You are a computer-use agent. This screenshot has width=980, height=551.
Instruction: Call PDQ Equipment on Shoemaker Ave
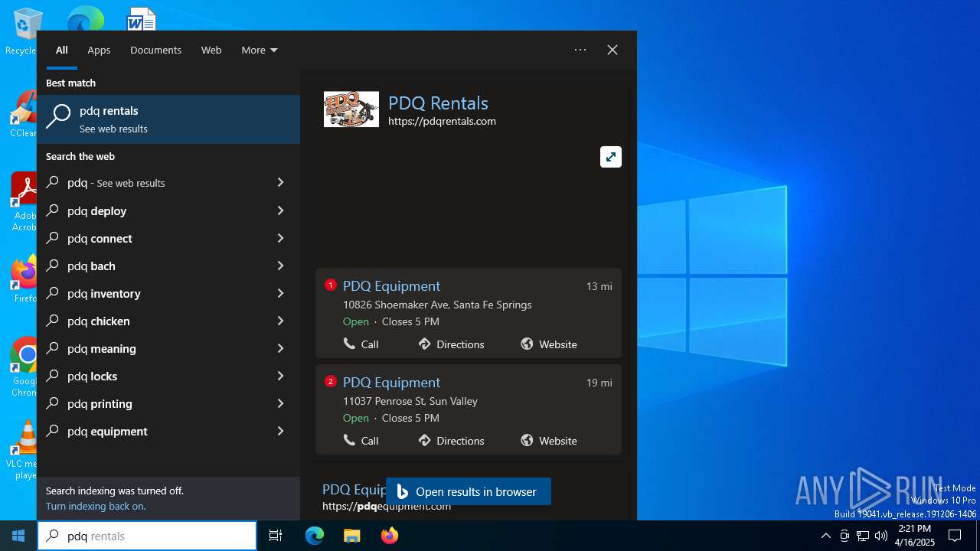[x=361, y=344]
